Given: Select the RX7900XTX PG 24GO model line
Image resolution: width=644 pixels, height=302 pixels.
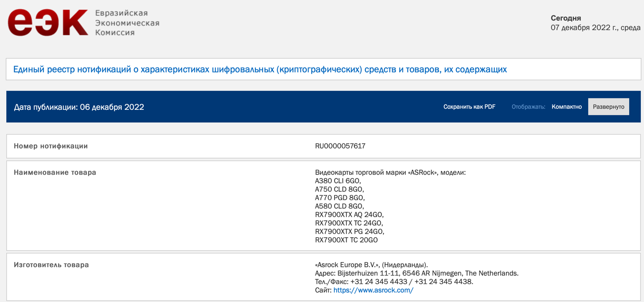Looking at the screenshot, I should pos(350,232).
